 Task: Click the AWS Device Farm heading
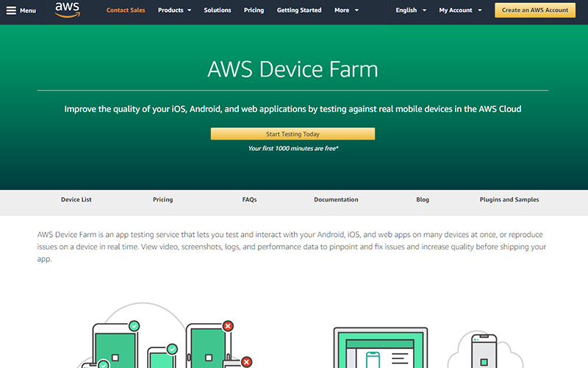point(293,69)
